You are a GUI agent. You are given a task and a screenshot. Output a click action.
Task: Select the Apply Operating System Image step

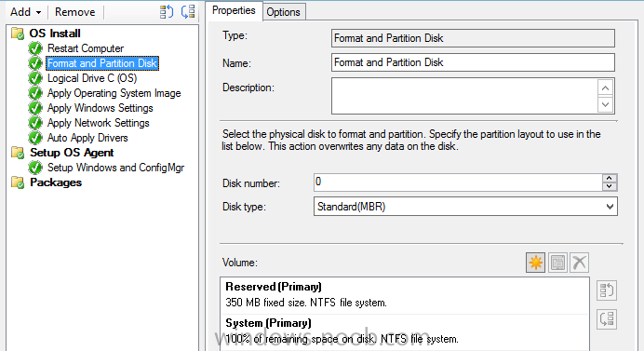pyautogui.click(x=114, y=93)
